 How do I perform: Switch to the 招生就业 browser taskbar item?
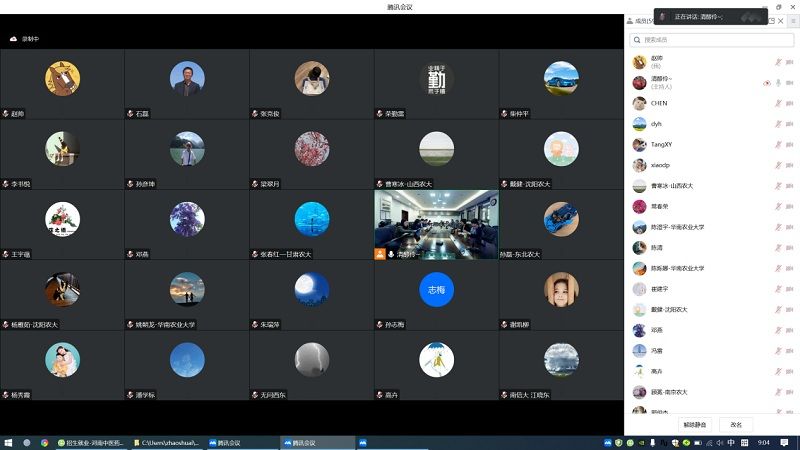coord(94,442)
